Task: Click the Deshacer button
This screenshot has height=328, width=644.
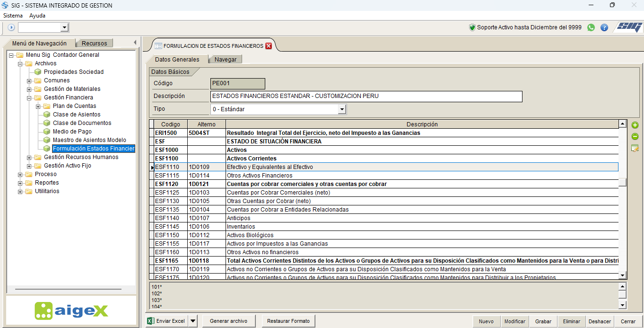Action: pos(600,321)
